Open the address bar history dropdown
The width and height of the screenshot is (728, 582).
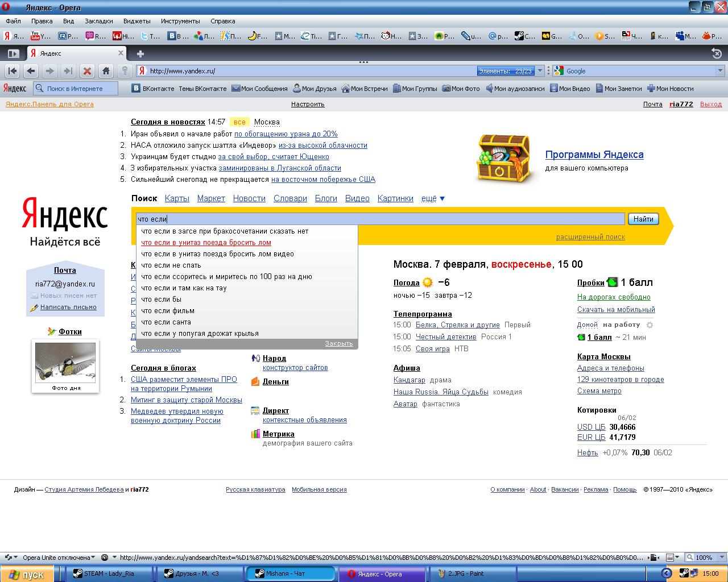click(540, 71)
